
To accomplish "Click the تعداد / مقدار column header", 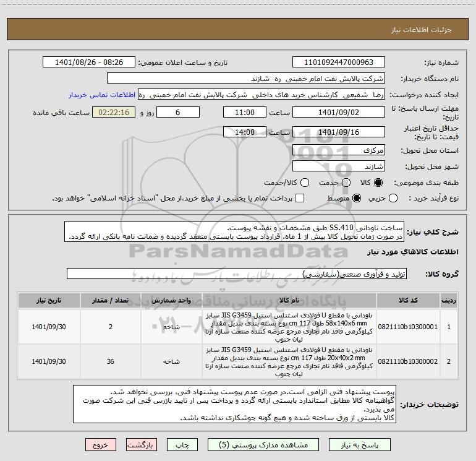I will coord(111,300).
